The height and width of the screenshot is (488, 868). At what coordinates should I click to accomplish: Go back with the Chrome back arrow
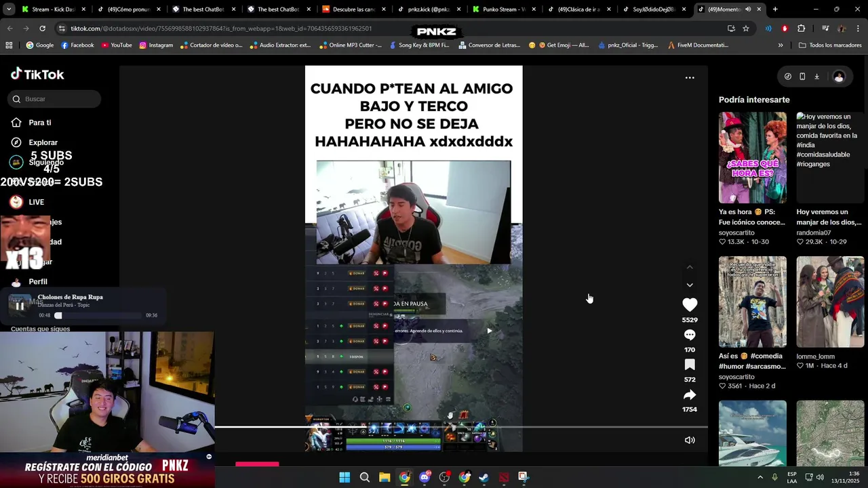point(9,28)
